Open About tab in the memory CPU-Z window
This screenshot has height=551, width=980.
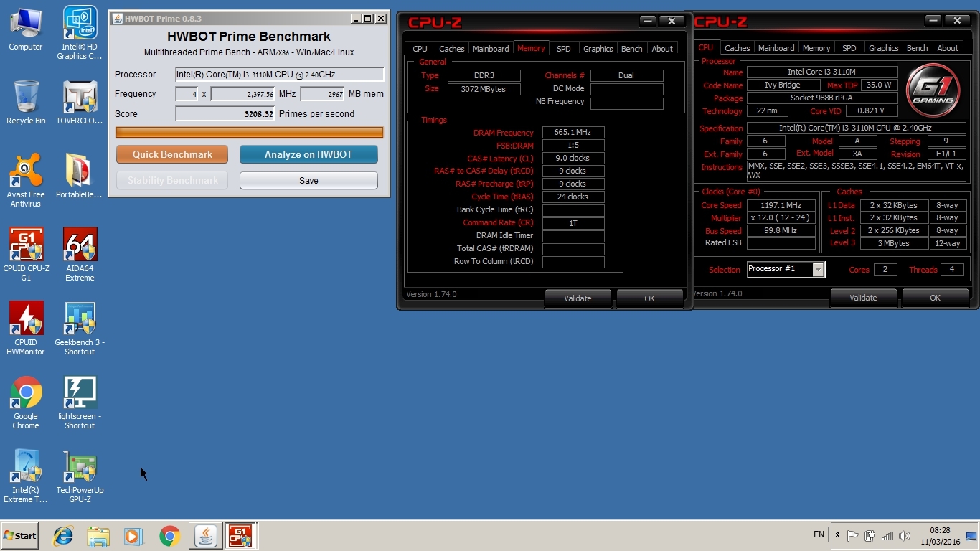(662, 48)
